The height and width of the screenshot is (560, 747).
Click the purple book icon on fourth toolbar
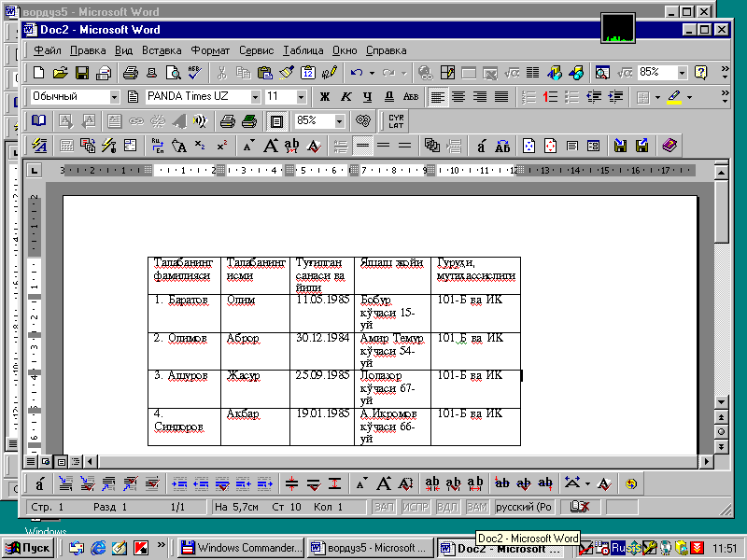tap(669, 146)
